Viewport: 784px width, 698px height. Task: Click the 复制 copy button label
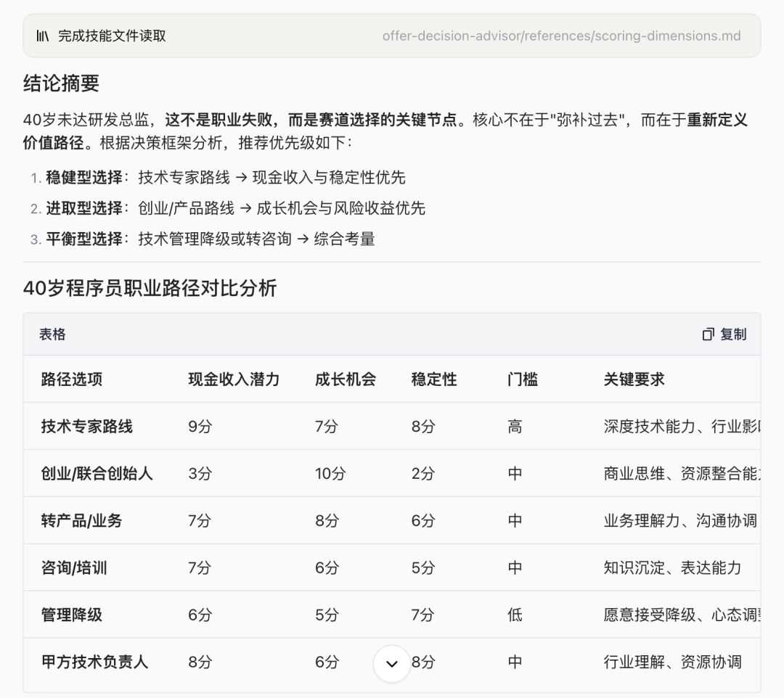(733, 334)
